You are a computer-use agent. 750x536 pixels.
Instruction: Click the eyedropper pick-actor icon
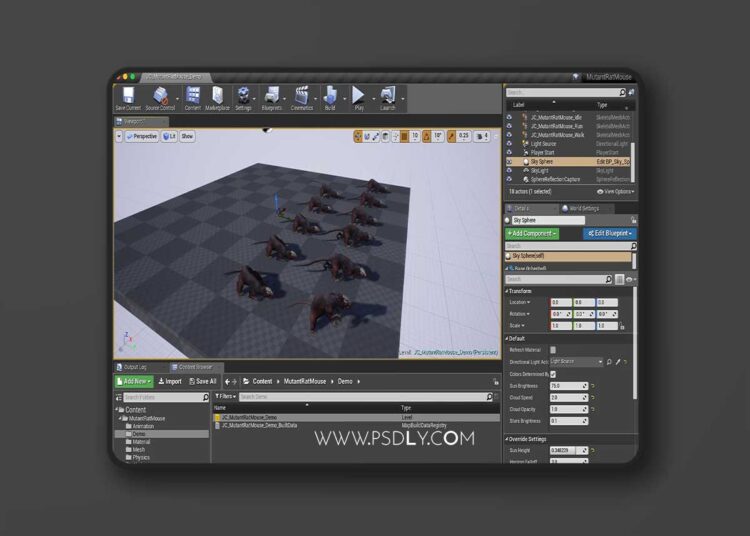point(618,362)
